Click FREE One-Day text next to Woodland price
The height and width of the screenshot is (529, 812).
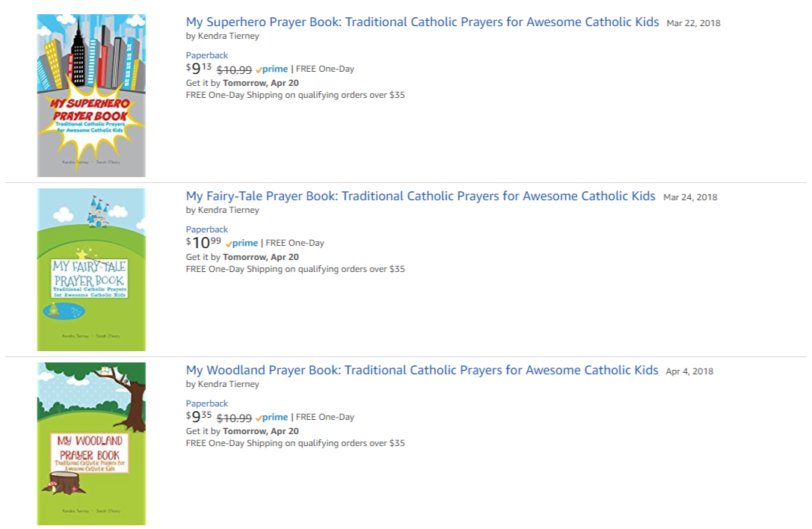click(x=325, y=417)
